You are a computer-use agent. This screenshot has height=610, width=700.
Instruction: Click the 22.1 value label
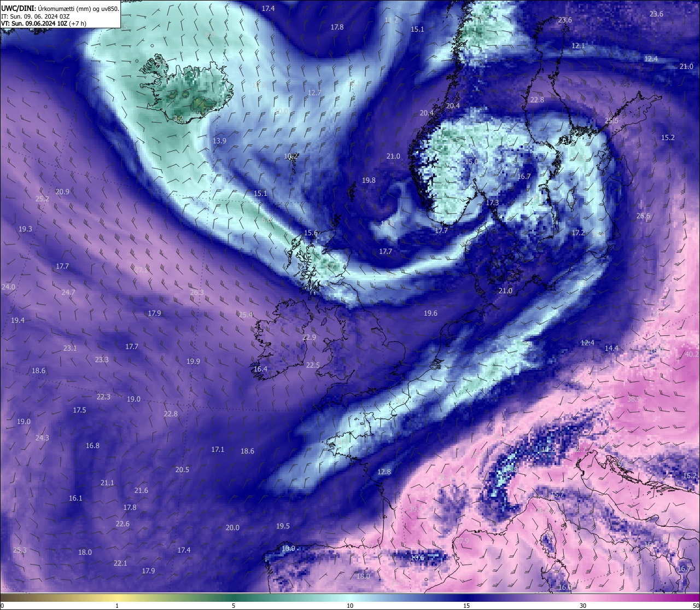[x=120, y=563]
